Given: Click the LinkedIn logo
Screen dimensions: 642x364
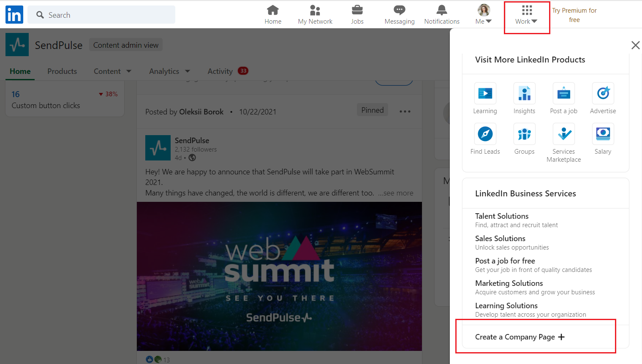Looking at the screenshot, I should 14,15.
